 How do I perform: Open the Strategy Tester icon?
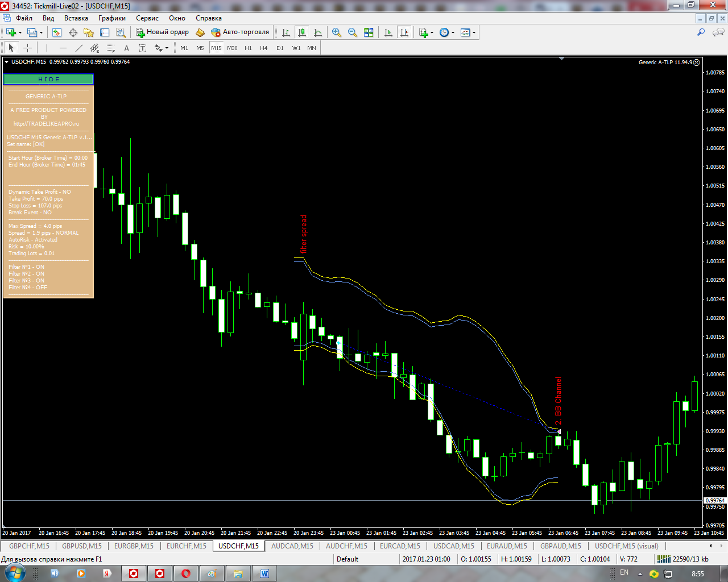click(121, 32)
